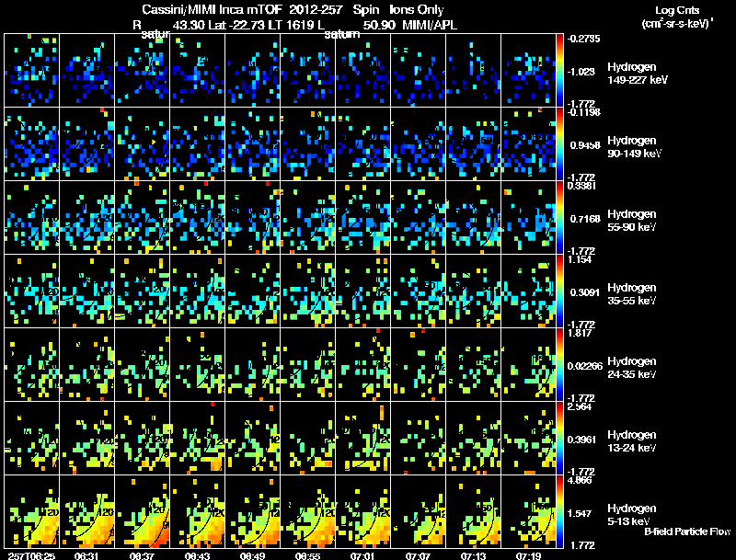Open the 149-227 keV panel at 06:31
Image resolution: width=736 pixels, height=560 pixels.
86,70
